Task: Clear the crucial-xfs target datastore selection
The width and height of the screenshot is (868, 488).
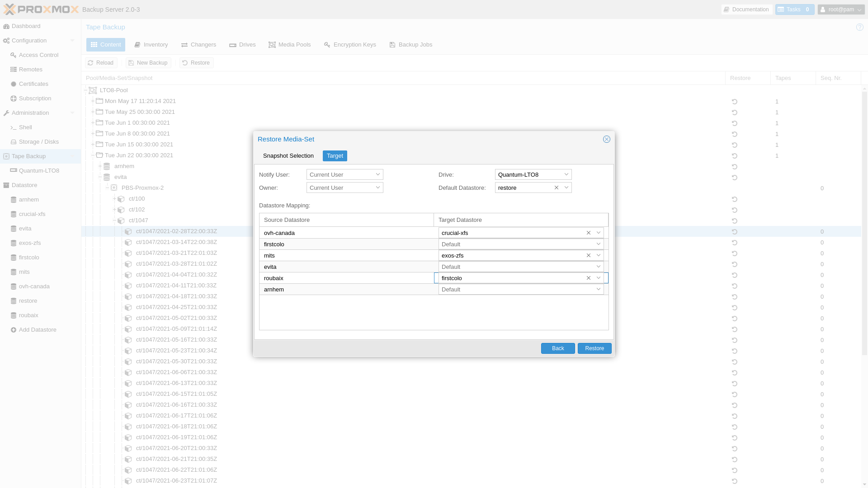Action: [x=589, y=233]
